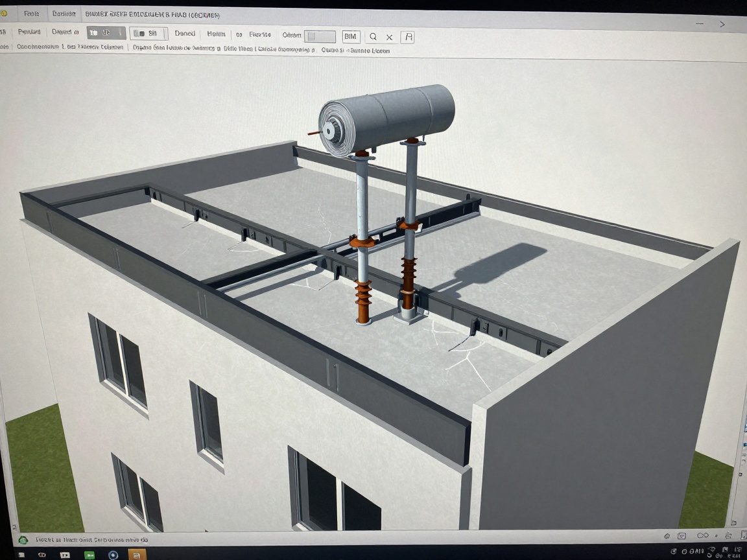Open the empty combo box in the toolbar
The image size is (747, 560).
pos(320,36)
